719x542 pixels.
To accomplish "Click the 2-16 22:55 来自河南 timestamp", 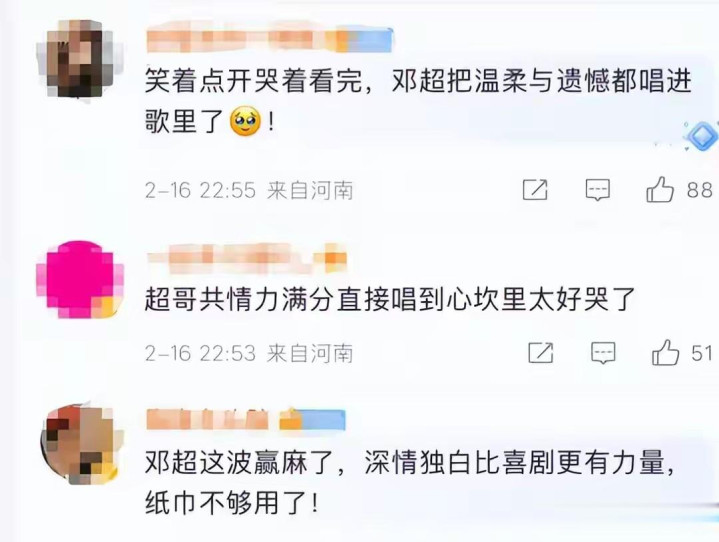I will pyautogui.click(x=249, y=190).
